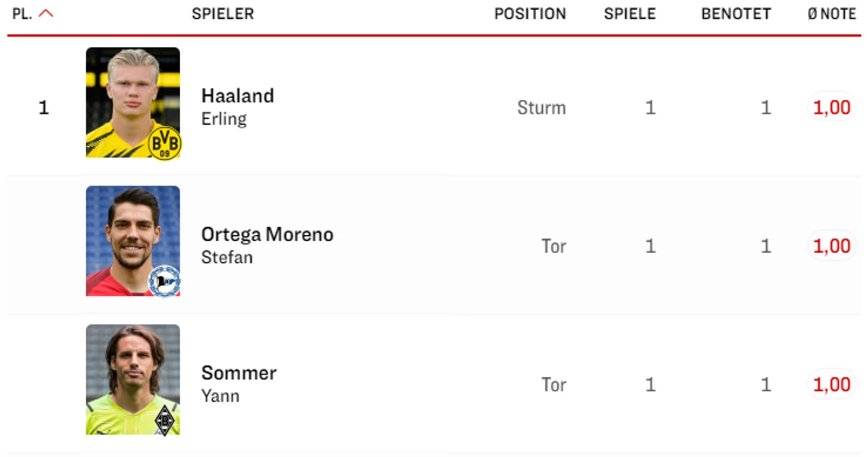
Task: Open Yann Sommer's player photo
Action: coord(133,379)
